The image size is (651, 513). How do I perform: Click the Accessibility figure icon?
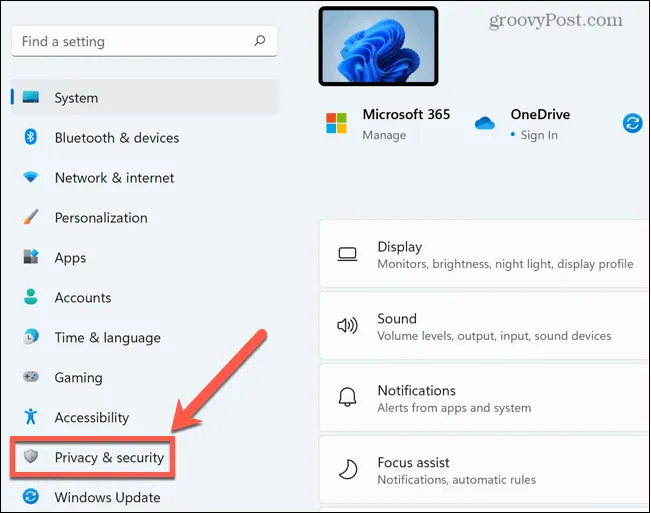tap(30, 416)
